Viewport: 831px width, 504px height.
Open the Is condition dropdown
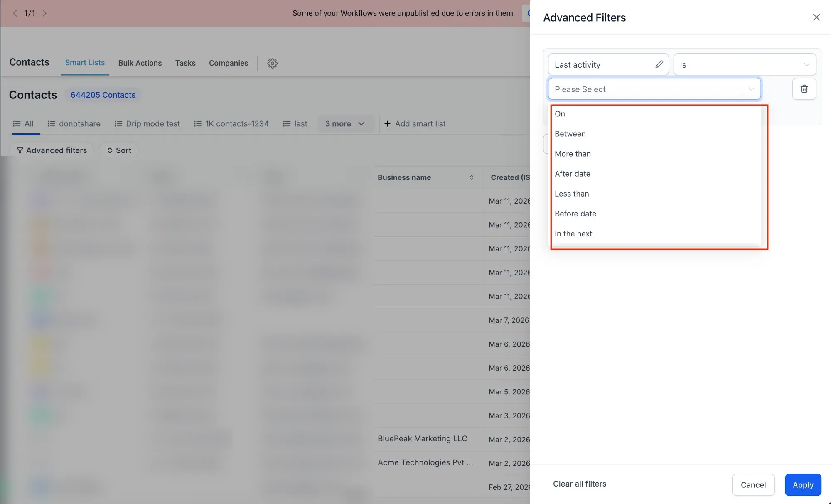744,64
